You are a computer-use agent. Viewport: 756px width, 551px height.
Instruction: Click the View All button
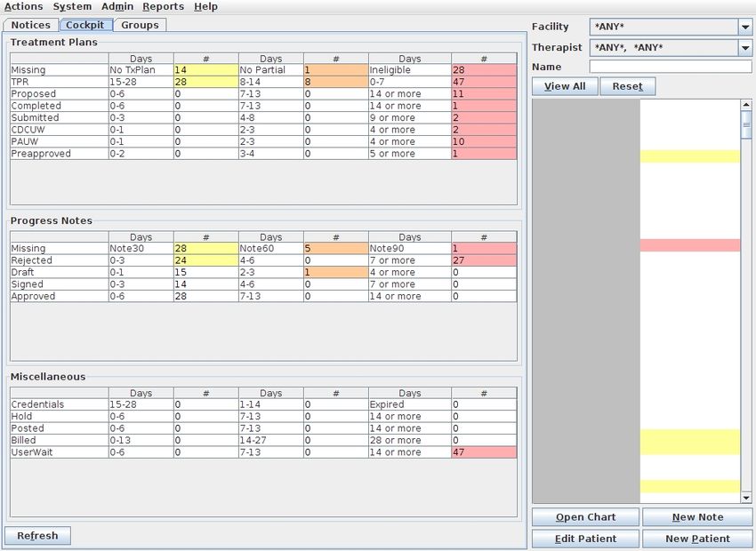(x=565, y=86)
